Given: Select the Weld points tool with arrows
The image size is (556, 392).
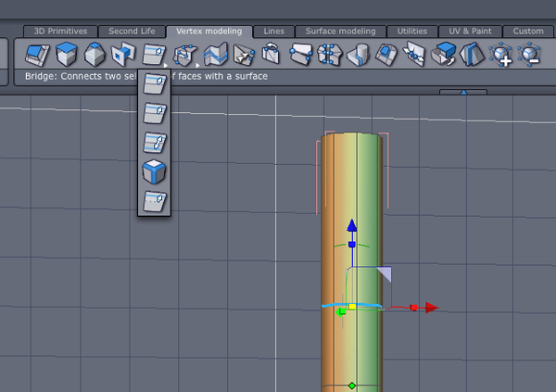Looking at the screenshot, I should (x=244, y=55).
